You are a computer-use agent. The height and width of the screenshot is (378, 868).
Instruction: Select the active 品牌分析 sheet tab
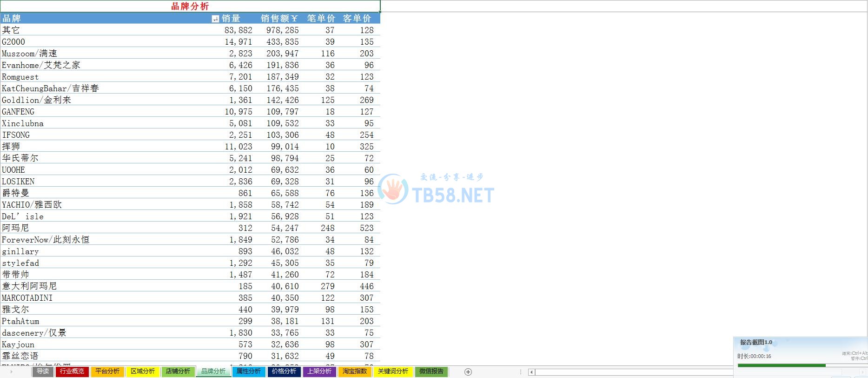click(x=213, y=371)
